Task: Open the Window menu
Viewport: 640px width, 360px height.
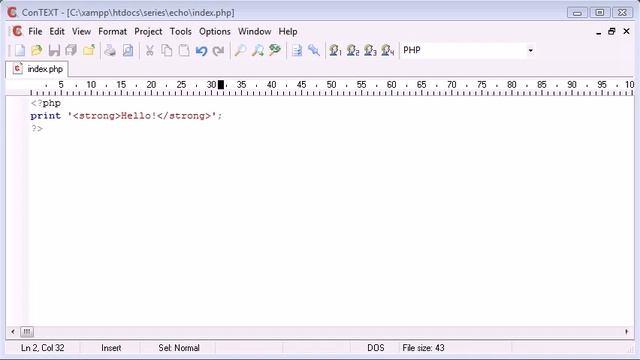Action: tap(254, 31)
